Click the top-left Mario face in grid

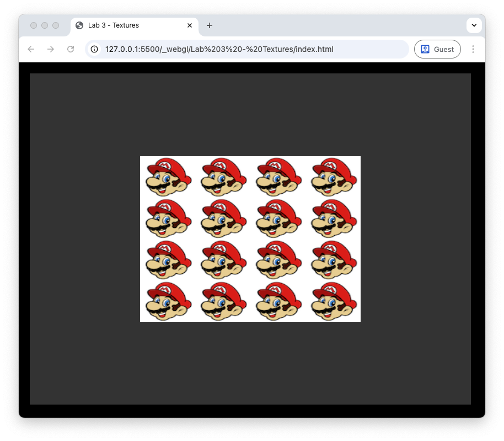pyautogui.click(x=168, y=177)
